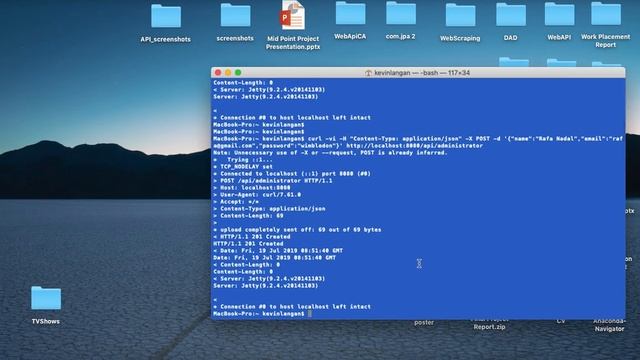Click the Terminal title kevinlangan bash
Viewport: 640px width, 360px height.
(x=422, y=73)
